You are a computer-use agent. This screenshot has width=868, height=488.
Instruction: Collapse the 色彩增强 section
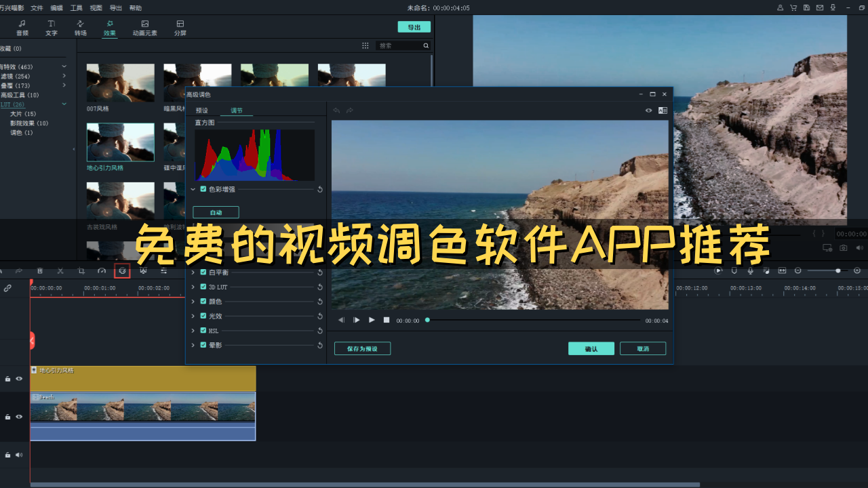193,189
